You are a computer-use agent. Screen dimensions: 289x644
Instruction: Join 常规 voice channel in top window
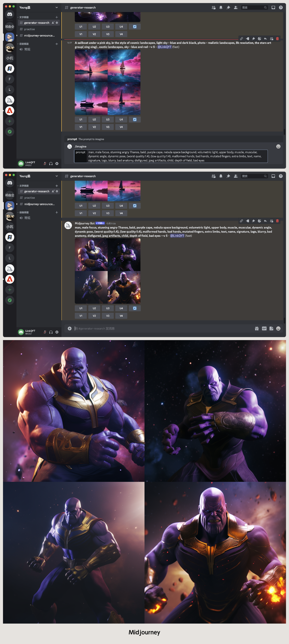coord(39,49)
